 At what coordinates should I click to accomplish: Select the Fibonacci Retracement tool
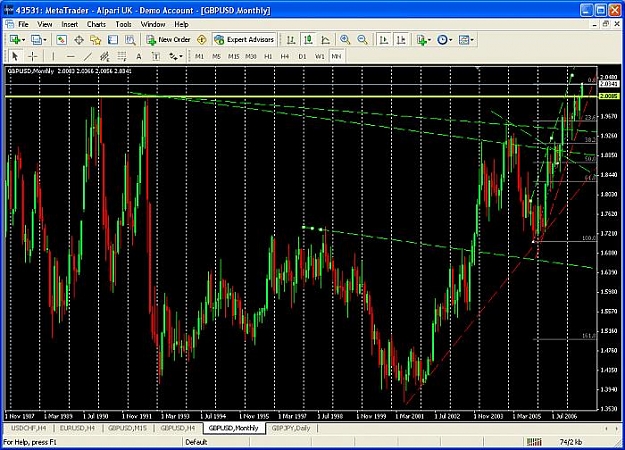coord(122,57)
